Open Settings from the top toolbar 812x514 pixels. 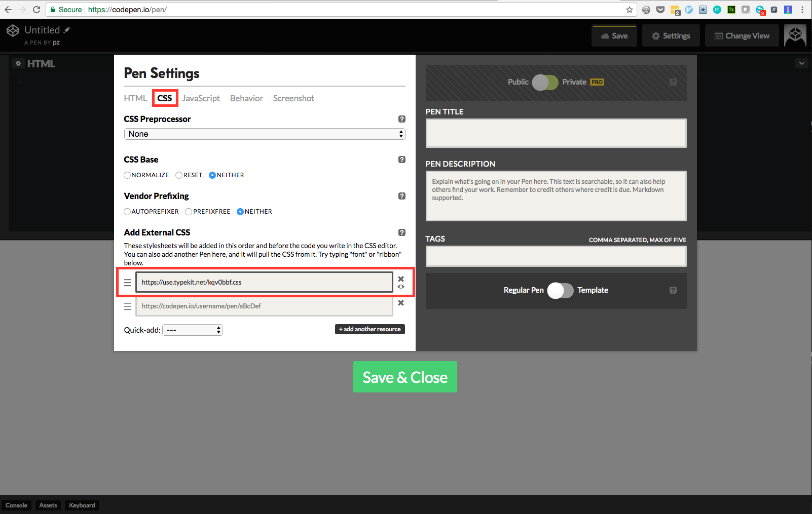tap(671, 35)
